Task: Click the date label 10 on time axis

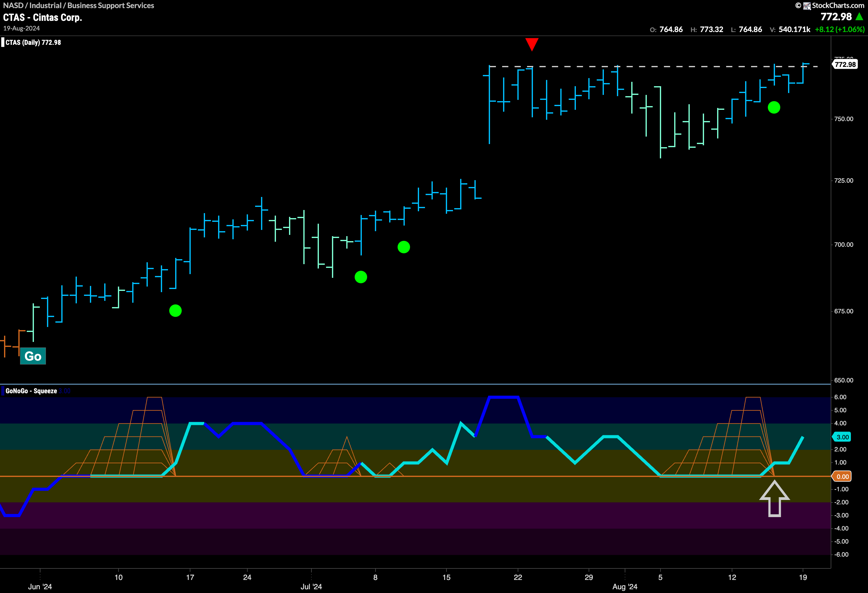Action: 119,577
